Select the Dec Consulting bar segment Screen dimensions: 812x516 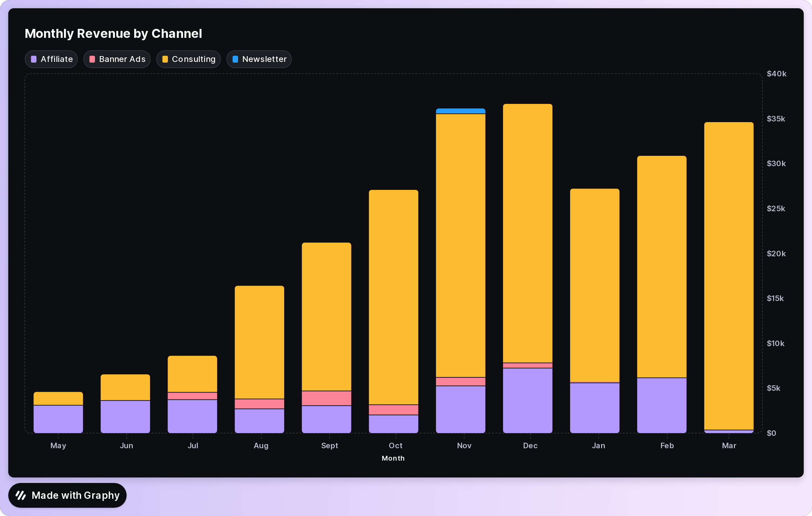(527, 233)
